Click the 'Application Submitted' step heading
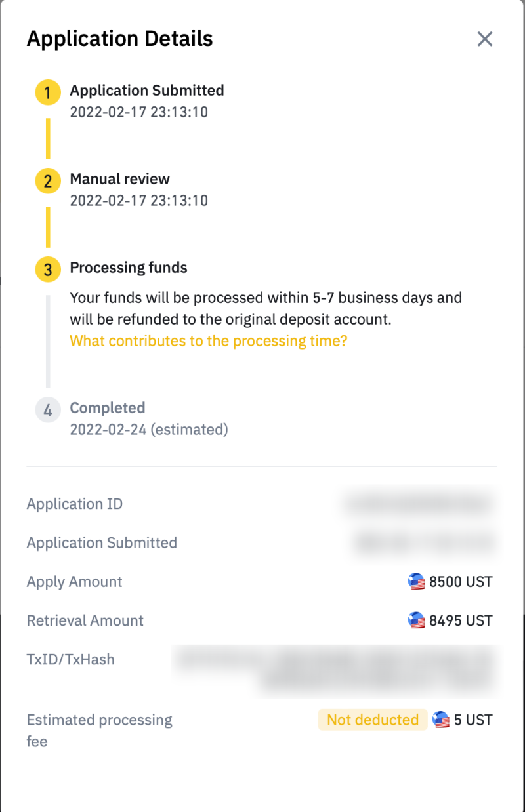525x812 pixels. tap(147, 91)
